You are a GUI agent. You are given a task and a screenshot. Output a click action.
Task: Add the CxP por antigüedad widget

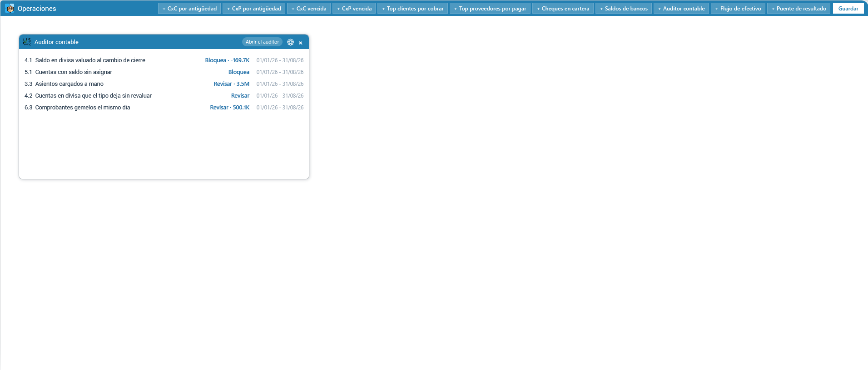pos(254,8)
